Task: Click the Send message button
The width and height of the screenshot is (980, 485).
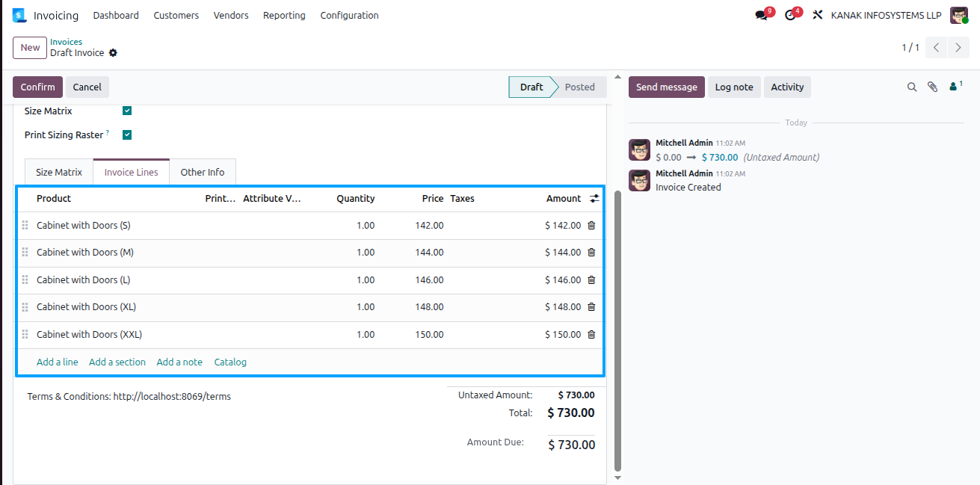Action: tap(667, 87)
